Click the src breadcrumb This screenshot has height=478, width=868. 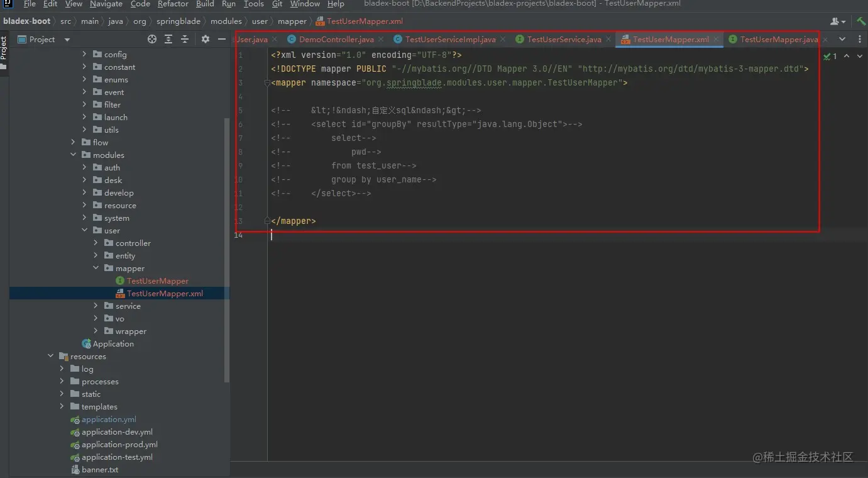click(x=66, y=21)
